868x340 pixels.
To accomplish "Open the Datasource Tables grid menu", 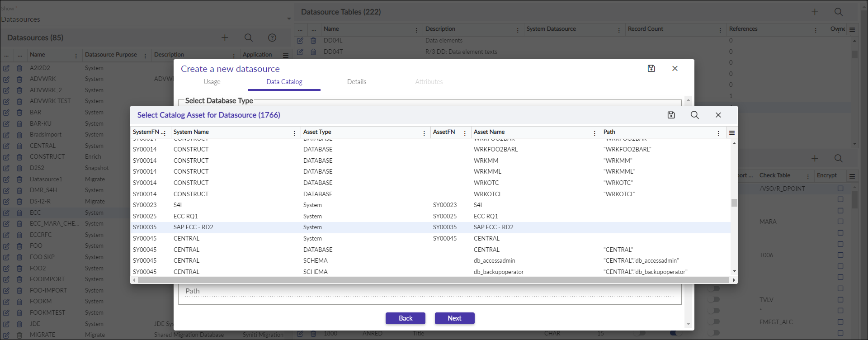I will [852, 30].
